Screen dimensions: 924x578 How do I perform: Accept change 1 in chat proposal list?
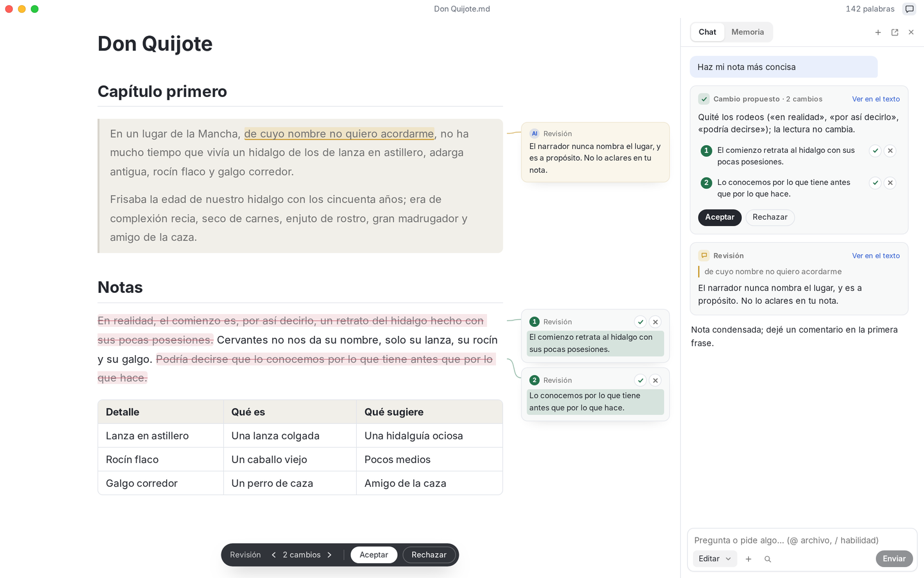click(x=875, y=151)
